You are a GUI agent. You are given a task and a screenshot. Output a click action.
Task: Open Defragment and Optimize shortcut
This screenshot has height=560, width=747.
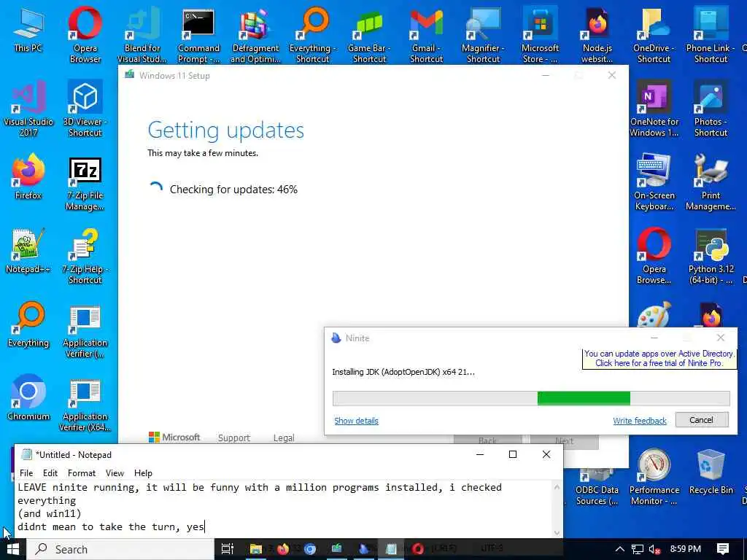tap(255, 35)
